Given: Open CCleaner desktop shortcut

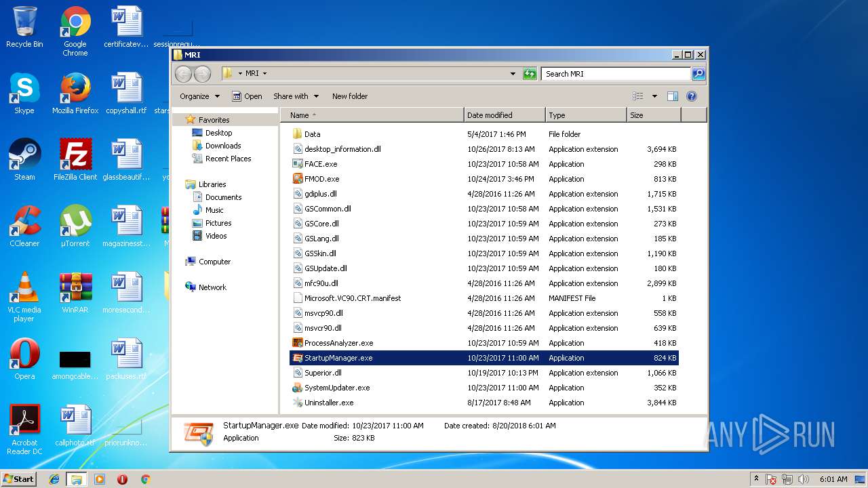Looking at the screenshot, I should click(24, 226).
